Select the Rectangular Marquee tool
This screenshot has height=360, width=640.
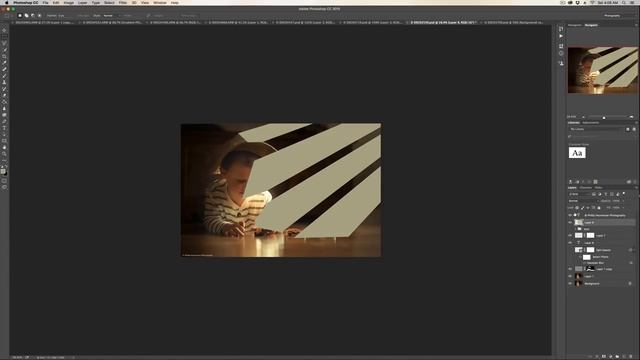(x=4, y=37)
